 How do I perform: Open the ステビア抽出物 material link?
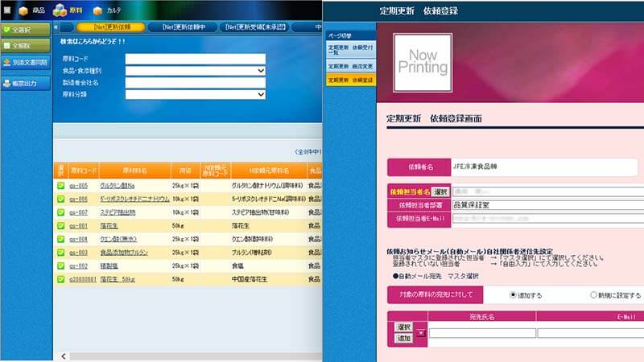117,212
